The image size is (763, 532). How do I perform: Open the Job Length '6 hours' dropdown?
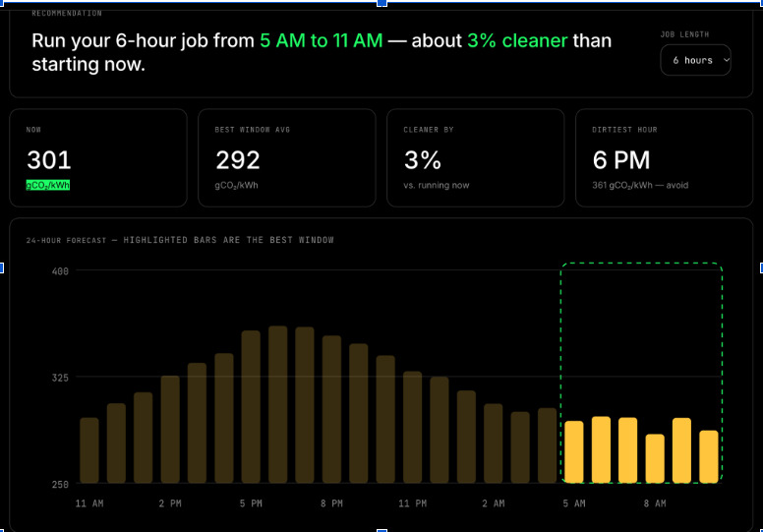tap(695, 60)
